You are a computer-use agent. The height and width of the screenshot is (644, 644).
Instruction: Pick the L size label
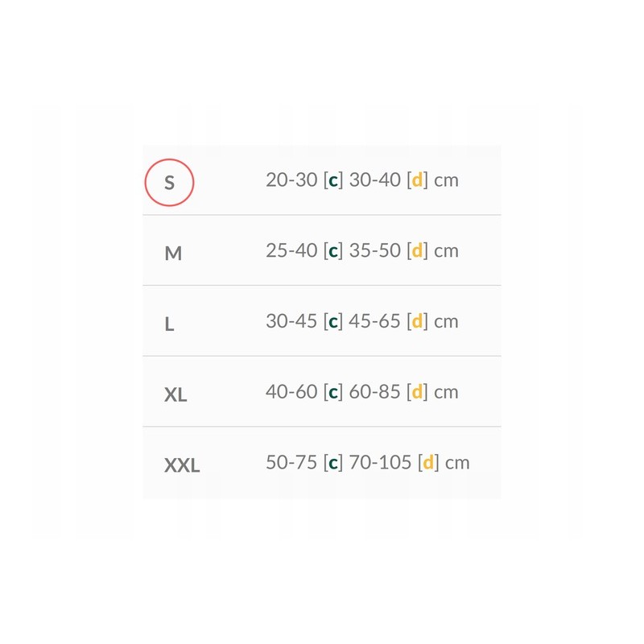[x=169, y=324]
